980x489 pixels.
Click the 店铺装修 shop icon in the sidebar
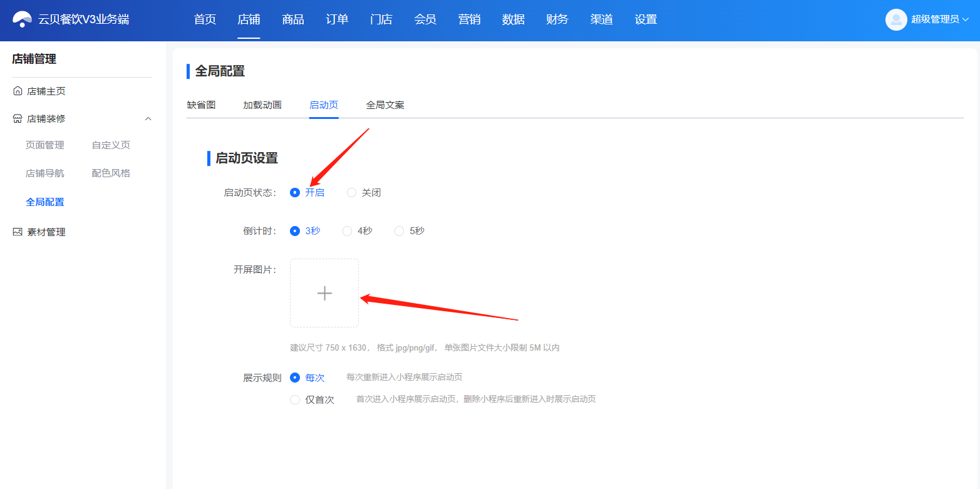pyautogui.click(x=18, y=119)
